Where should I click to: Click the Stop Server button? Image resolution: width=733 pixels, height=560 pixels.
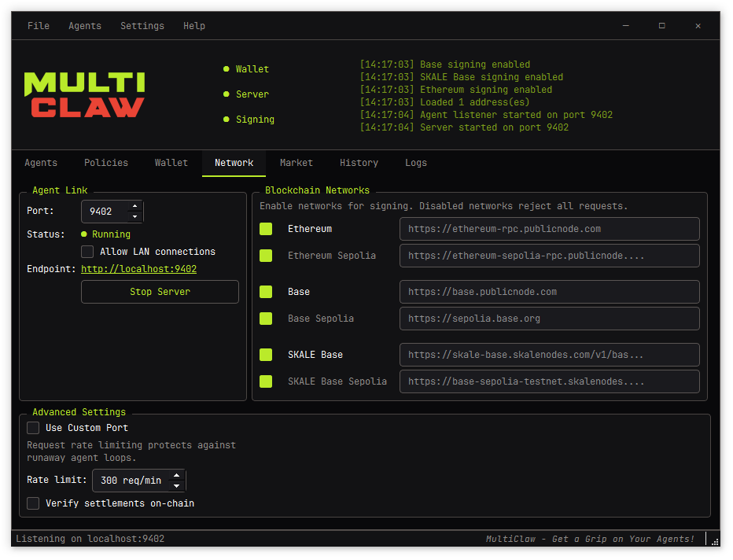[x=160, y=292]
